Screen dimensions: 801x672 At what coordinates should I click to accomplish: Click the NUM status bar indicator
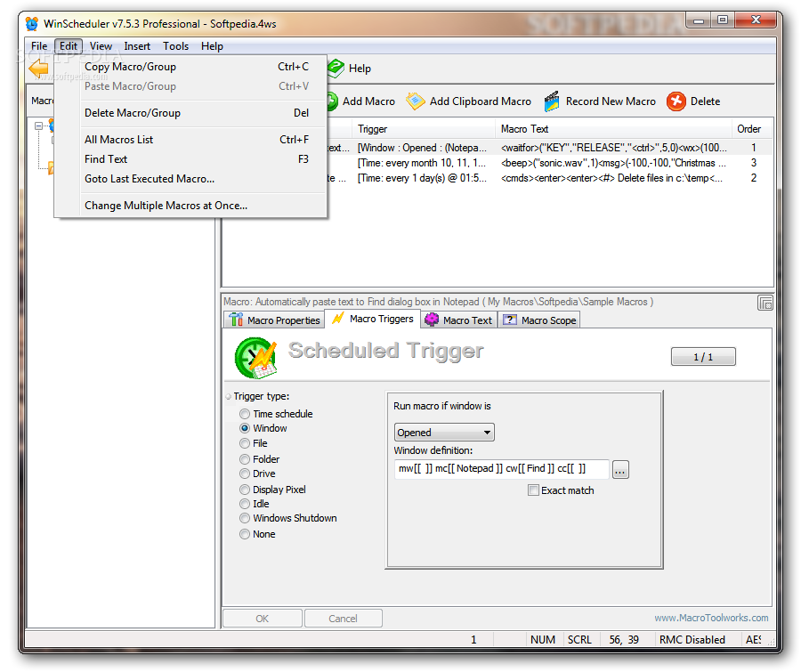tap(543, 640)
